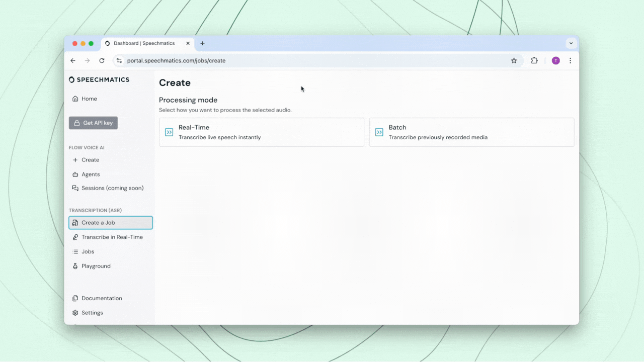This screenshot has height=362, width=644.
Task: Select the Dashboard | Speechmatics tab
Action: coord(148,43)
